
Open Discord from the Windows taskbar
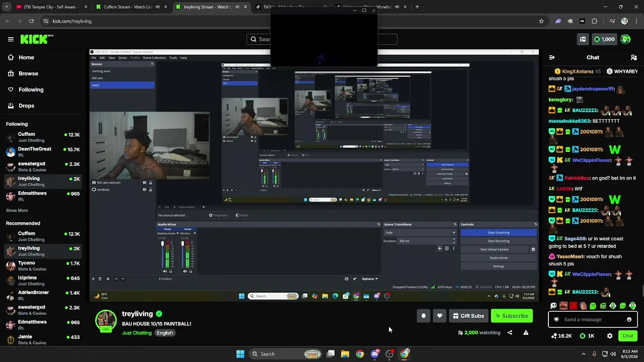click(x=374, y=354)
